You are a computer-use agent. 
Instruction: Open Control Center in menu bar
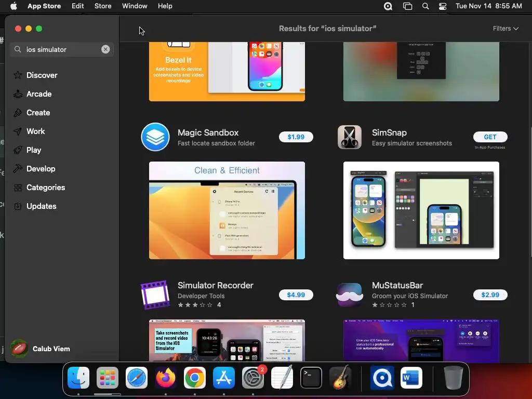(443, 6)
